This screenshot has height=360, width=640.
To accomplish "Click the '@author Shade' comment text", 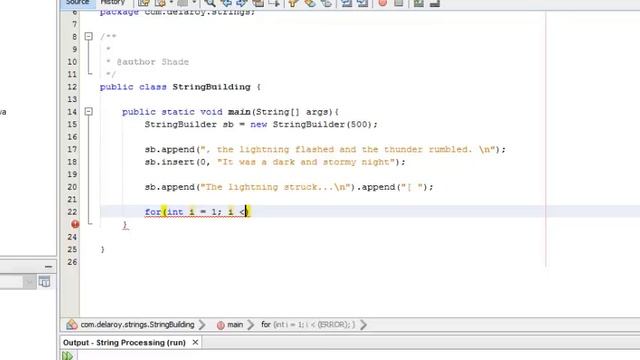I will click(x=153, y=62).
